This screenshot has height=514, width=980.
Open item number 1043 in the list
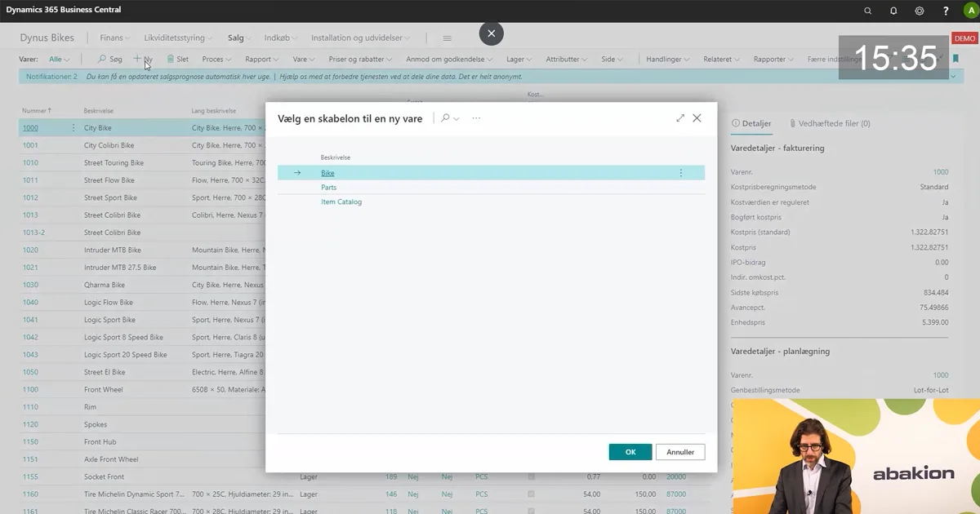(x=30, y=355)
